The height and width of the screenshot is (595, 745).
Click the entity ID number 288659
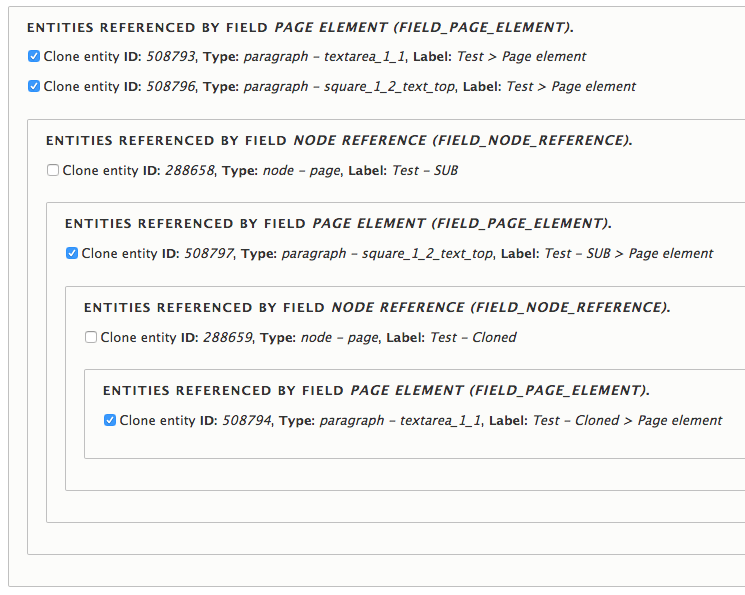pos(228,338)
